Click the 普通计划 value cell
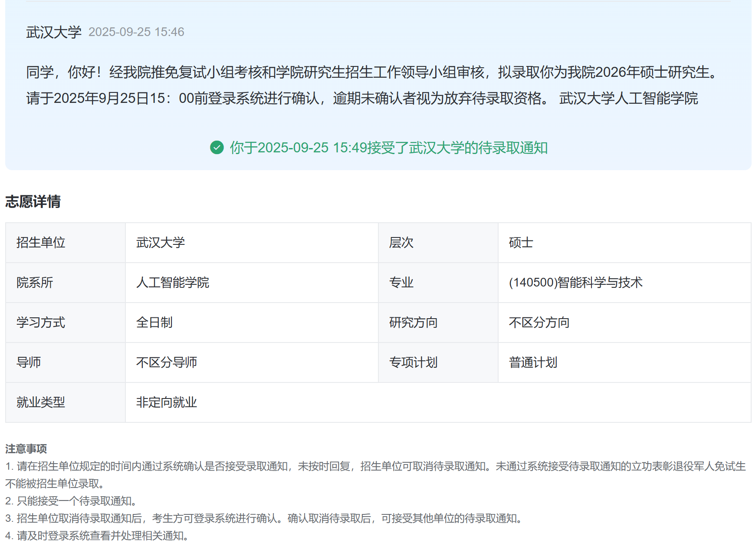752x560 pixels. tap(624, 362)
